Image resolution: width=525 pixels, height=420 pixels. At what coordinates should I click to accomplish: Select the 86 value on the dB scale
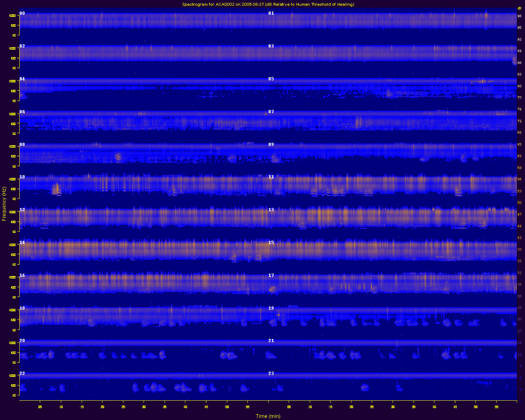pos(519,63)
